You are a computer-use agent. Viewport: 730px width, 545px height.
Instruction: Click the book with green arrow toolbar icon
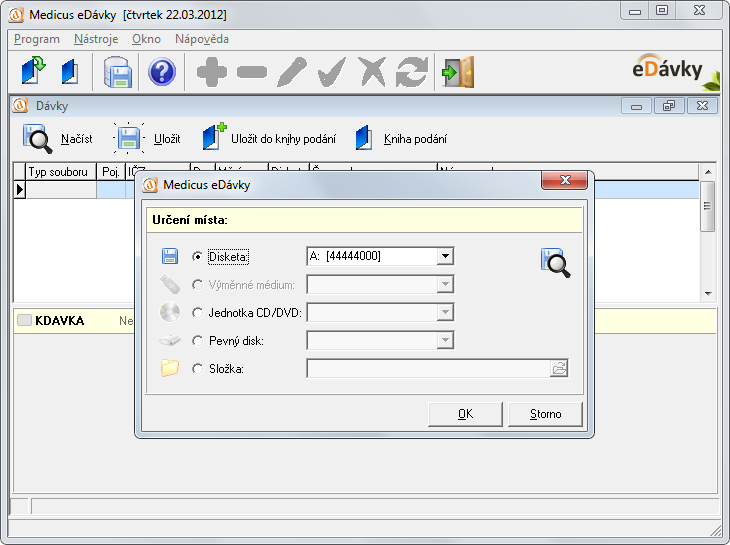tap(33, 71)
